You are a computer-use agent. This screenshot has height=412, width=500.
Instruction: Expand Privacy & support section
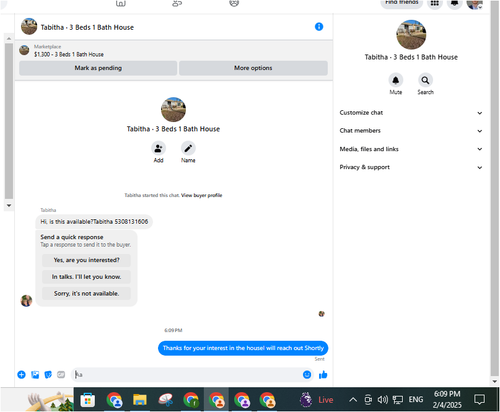point(411,167)
